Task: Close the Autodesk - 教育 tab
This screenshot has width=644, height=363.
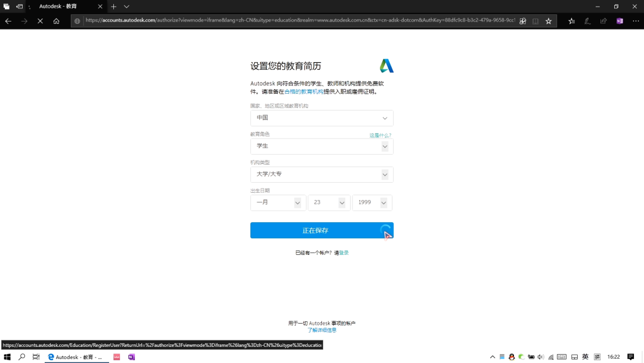Action: 100,7
